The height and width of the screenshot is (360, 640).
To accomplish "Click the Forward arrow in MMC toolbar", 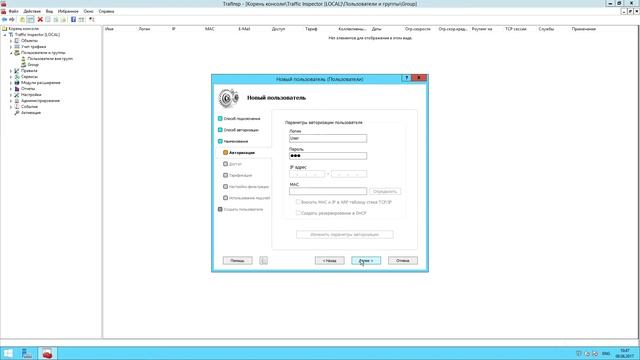I will [12, 20].
